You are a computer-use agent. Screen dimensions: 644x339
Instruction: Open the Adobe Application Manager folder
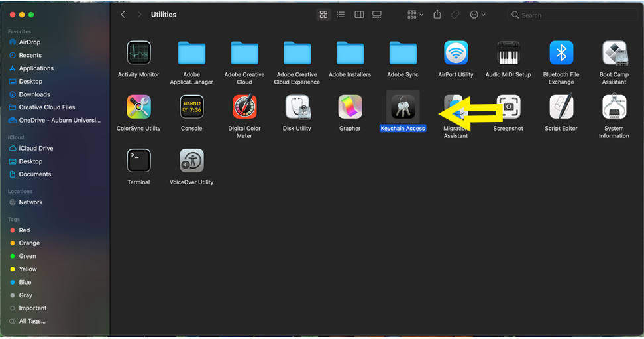(191, 53)
